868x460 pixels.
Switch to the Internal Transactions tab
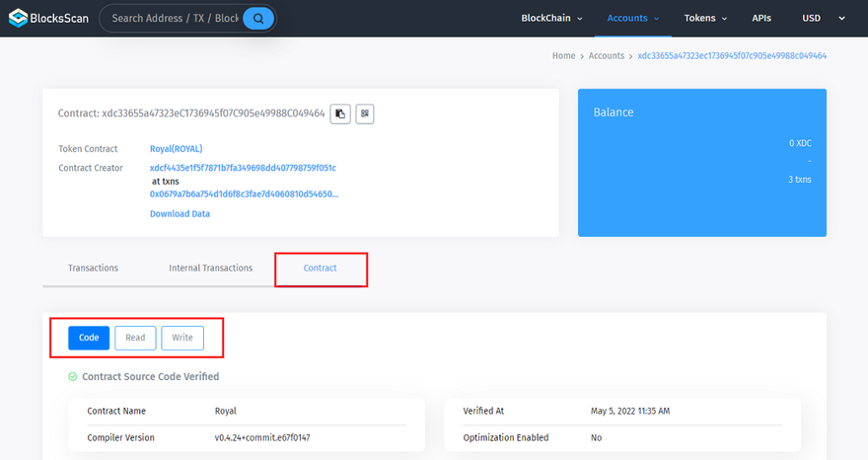click(x=210, y=268)
